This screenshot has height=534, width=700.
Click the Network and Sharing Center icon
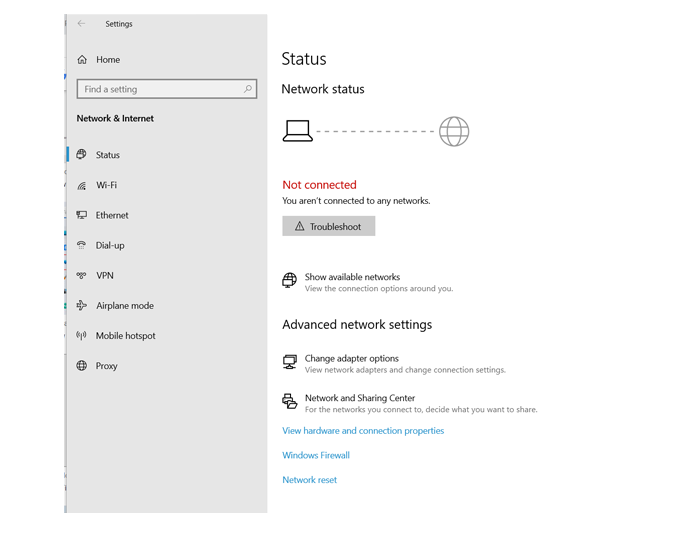coord(290,401)
